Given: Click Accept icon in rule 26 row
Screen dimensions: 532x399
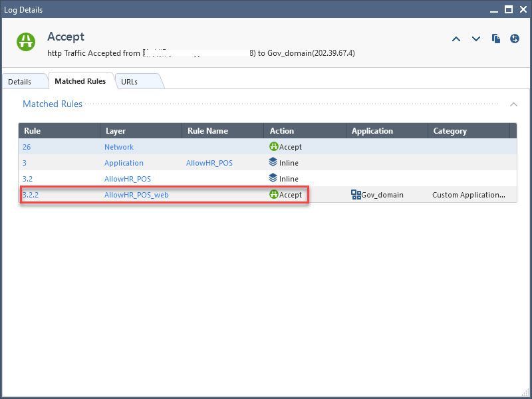Looking at the screenshot, I should [x=273, y=147].
